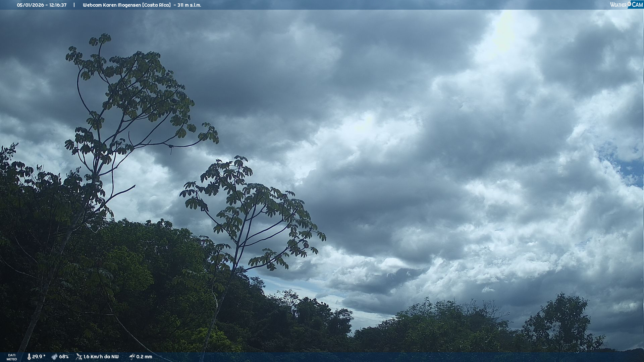Click the camera lens in WeatherCam logo

pyautogui.click(x=629, y=4)
